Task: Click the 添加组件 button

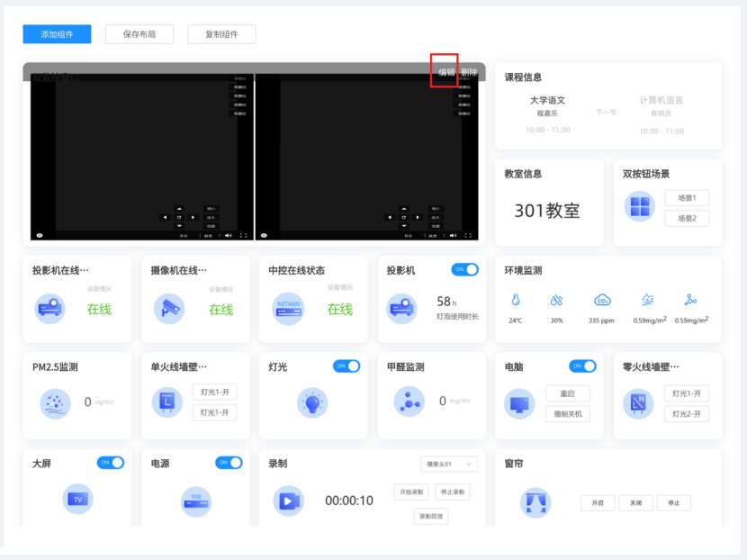Action: coord(57,34)
